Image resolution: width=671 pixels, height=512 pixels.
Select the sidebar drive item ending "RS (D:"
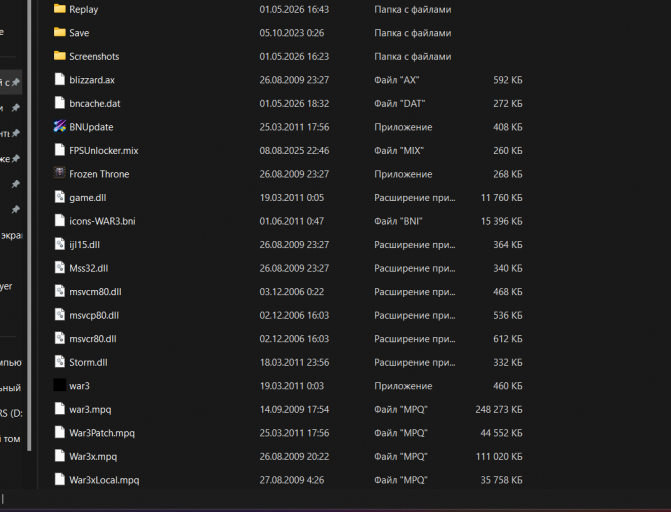pyautogui.click(x=11, y=414)
